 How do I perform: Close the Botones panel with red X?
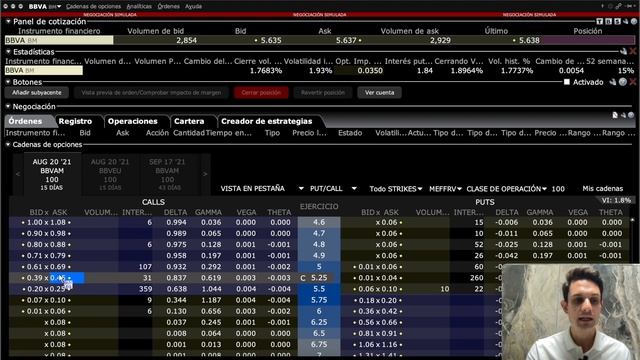coord(633,82)
